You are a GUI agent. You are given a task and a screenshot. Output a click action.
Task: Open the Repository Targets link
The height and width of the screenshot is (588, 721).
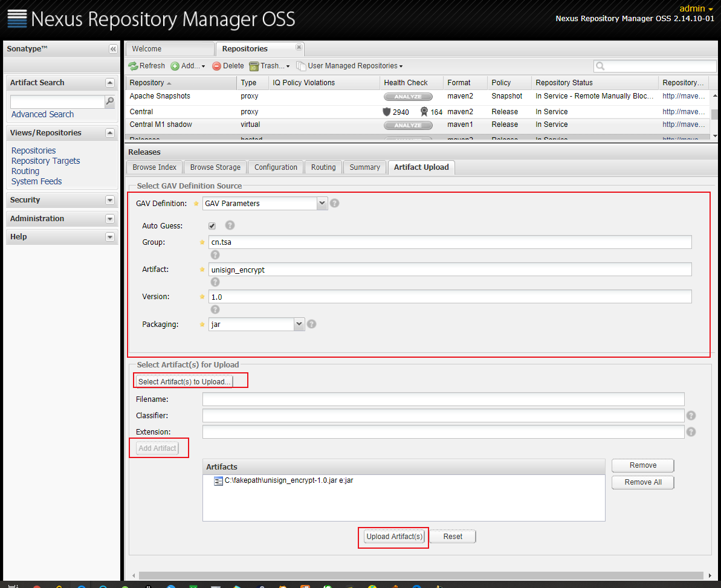(x=45, y=161)
